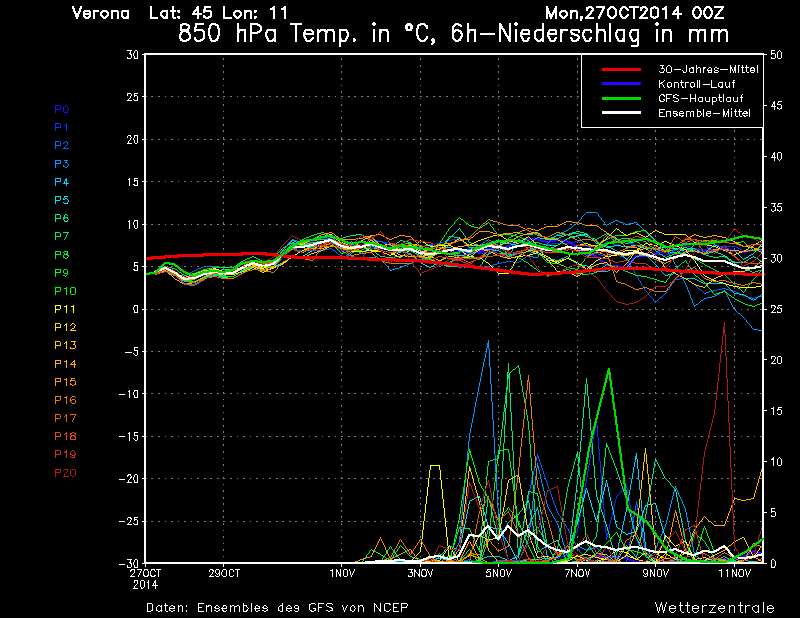Select the P20 ensemble member label
The height and width of the screenshot is (618, 800).
coord(64,473)
